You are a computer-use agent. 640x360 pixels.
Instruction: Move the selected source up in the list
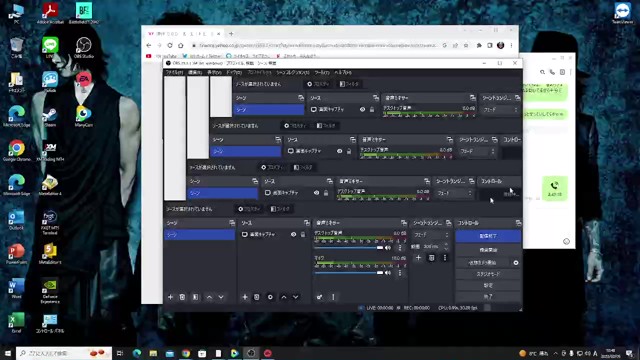point(284,297)
